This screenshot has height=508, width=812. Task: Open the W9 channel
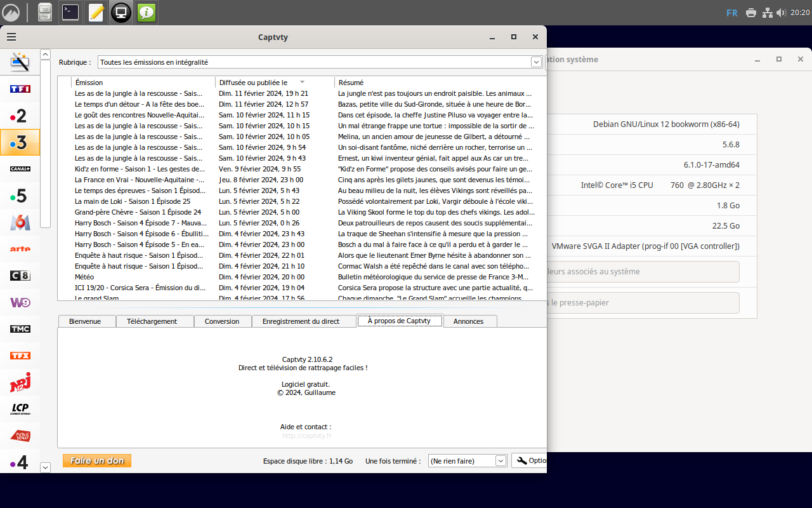(x=20, y=302)
